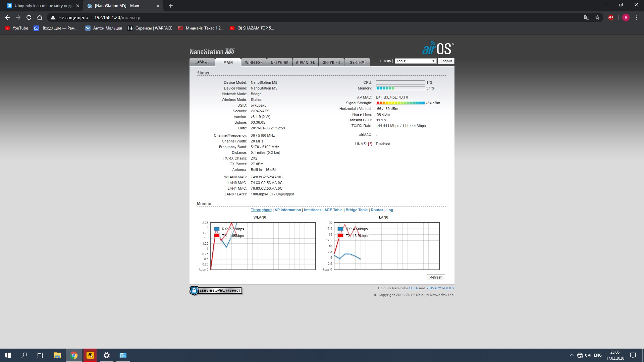Click the translate page icon
The height and width of the screenshot is (362, 644).
pyautogui.click(x=587, y=17)
